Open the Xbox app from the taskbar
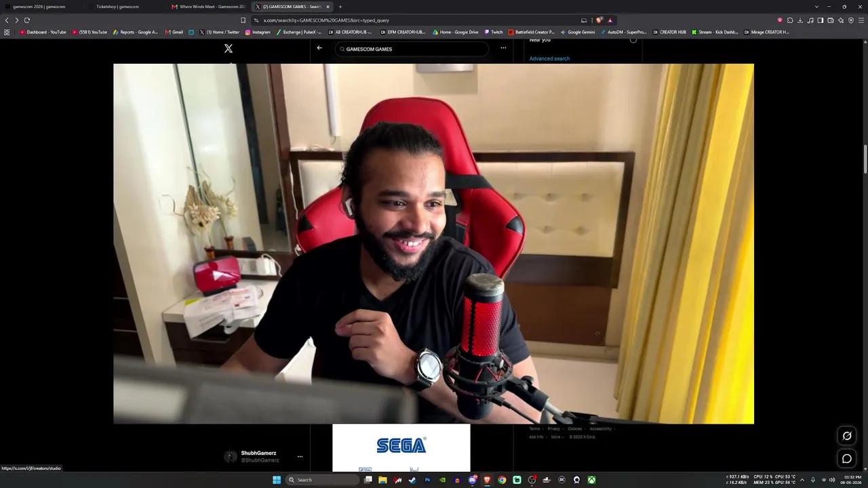 [x=591, y=480]
